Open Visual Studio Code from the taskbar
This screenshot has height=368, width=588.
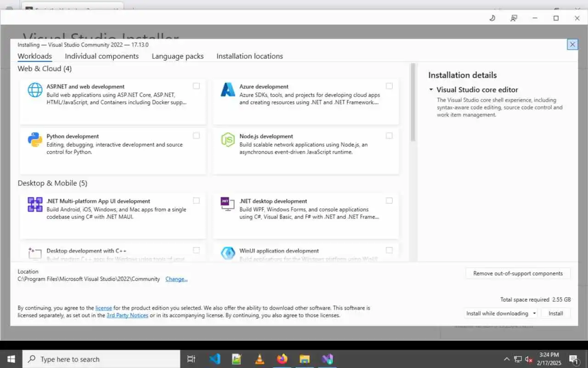pyautogui.click(x=215, y=359)
